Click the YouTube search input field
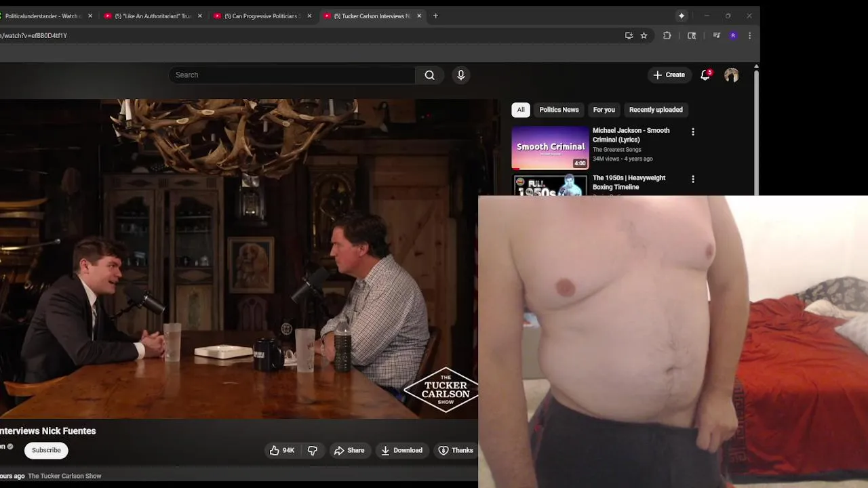The image size is (868, 488). [292, 75]
